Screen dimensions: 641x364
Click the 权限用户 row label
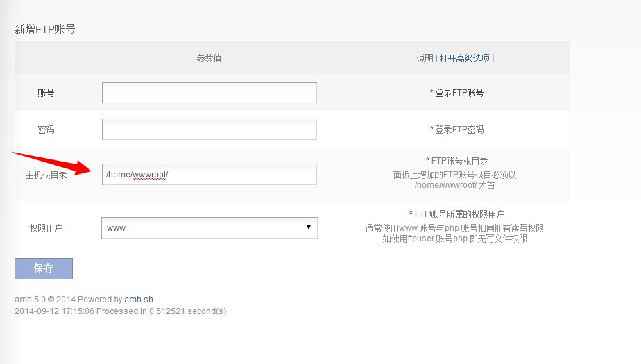click(46, 228)
